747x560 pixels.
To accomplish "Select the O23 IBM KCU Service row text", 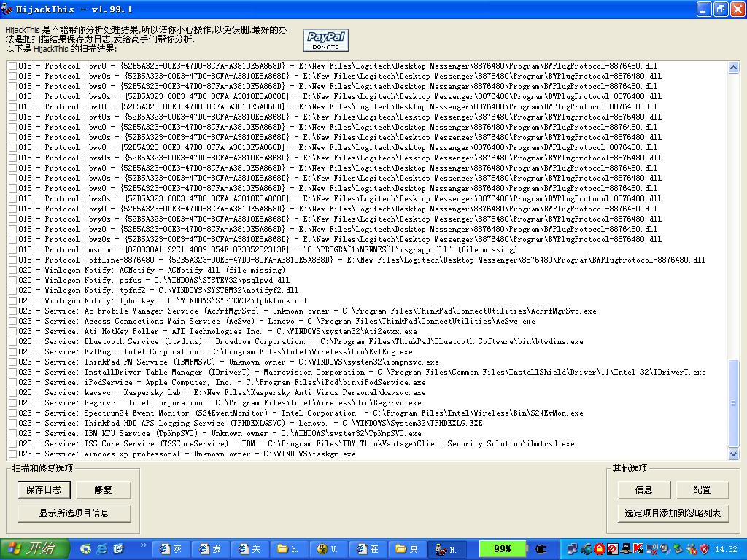I will (x=220, y=433).
